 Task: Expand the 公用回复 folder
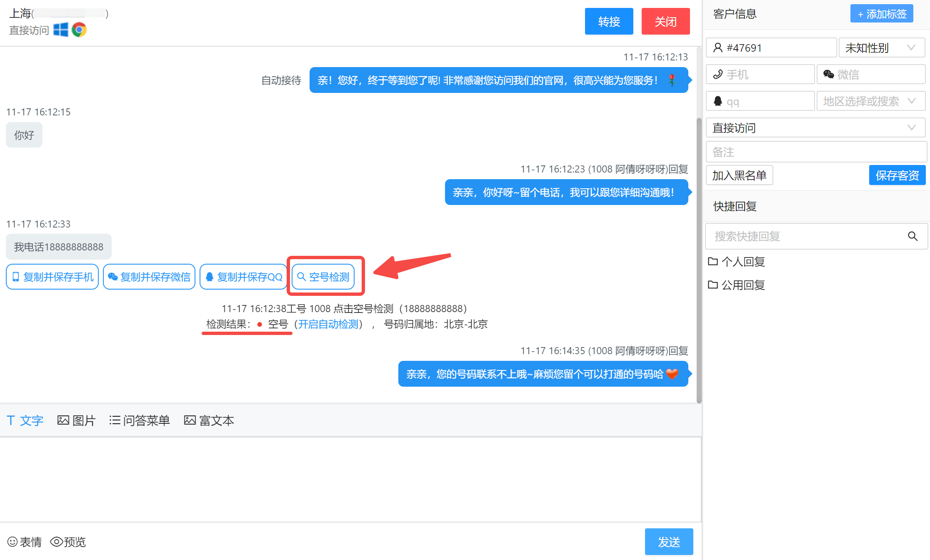[x=736, y=285]
